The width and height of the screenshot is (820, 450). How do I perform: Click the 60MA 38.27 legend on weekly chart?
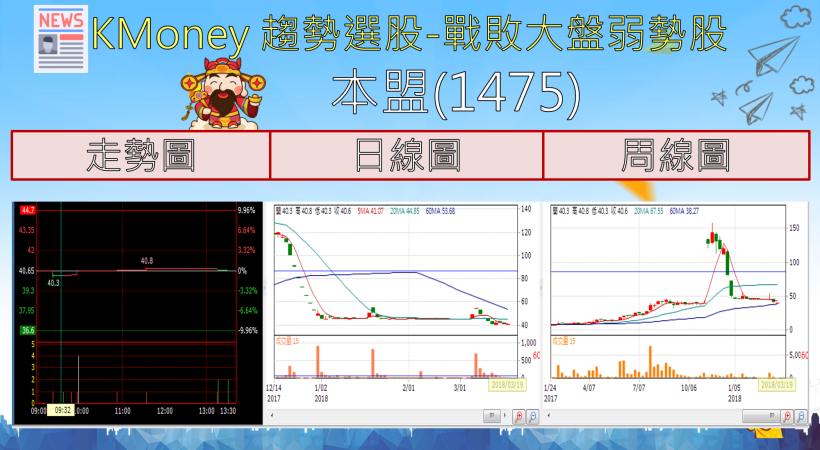(684, 211)
